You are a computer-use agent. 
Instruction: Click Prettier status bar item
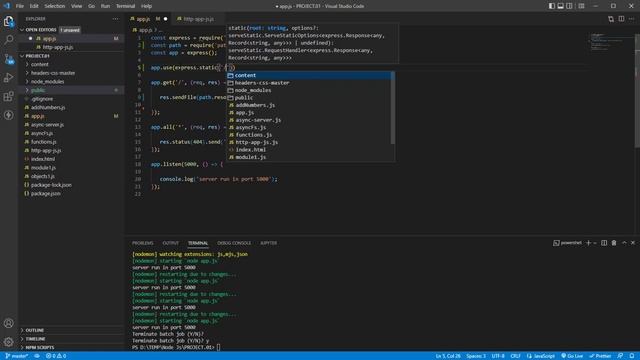(600, 356)
